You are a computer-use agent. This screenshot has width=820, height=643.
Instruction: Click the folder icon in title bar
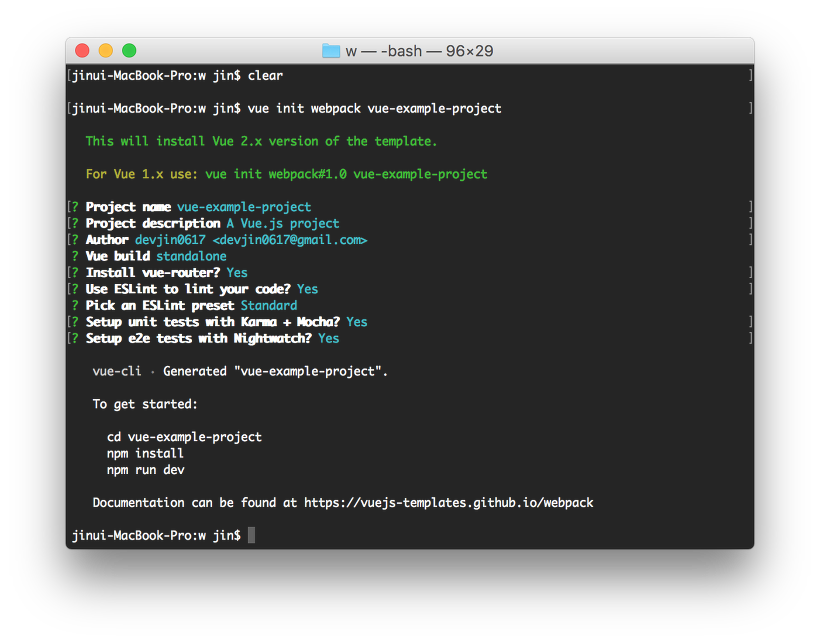click(331, 51)
